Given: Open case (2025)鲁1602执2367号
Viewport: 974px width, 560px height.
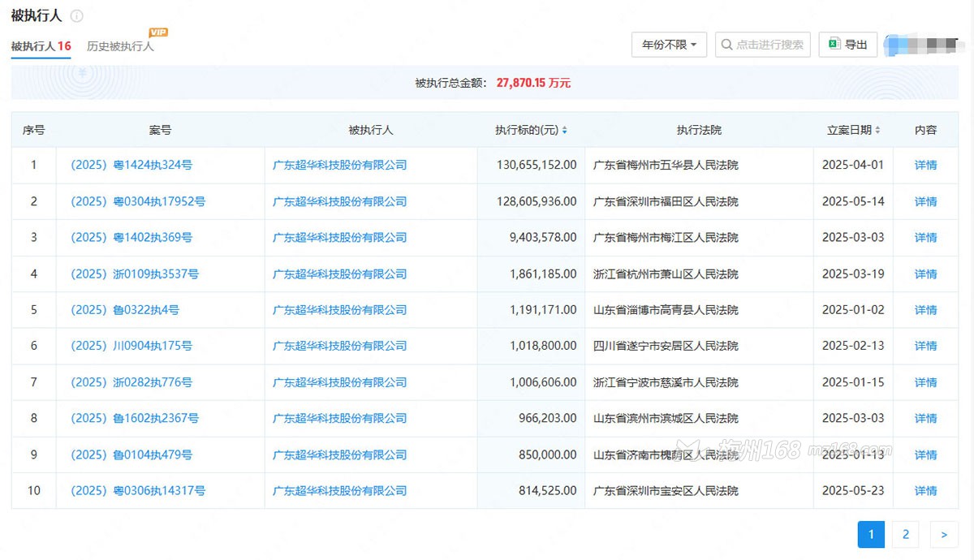Looking at the screenshot, I should (135, 418).
